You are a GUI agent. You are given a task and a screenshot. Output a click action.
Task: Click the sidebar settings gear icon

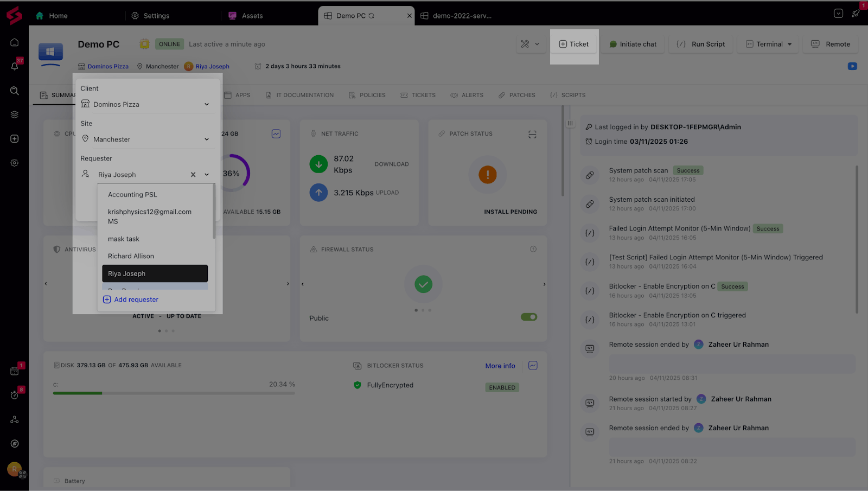point(15,163)
